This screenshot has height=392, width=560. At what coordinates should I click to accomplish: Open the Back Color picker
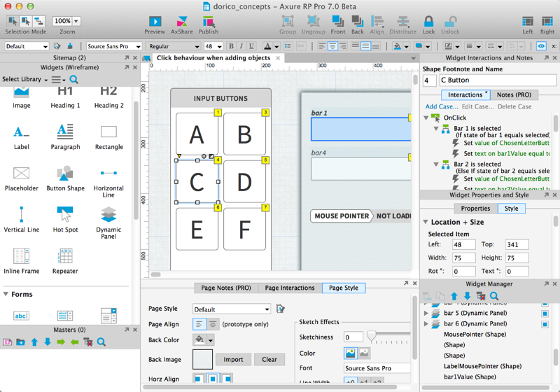[x=203, y=340]
